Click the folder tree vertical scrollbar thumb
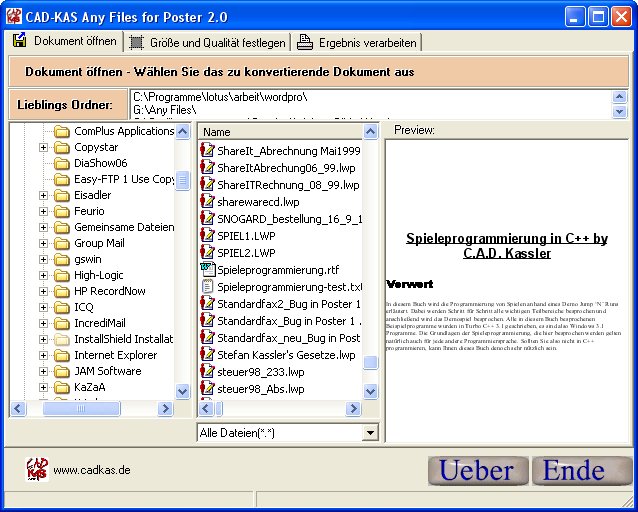The image size is (638, 512). click(183, 181)
